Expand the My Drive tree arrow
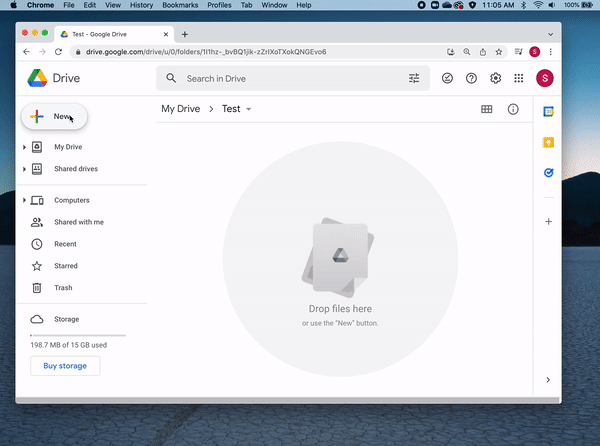 24,147
